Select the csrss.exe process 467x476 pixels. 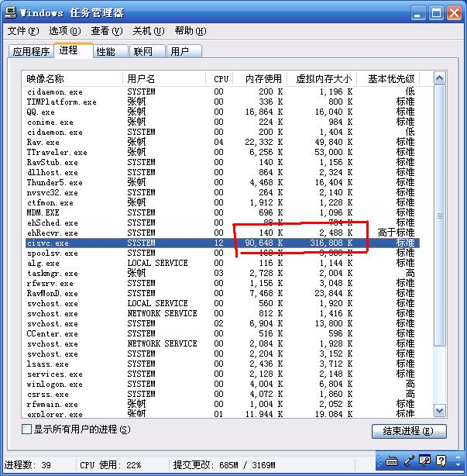222,394
